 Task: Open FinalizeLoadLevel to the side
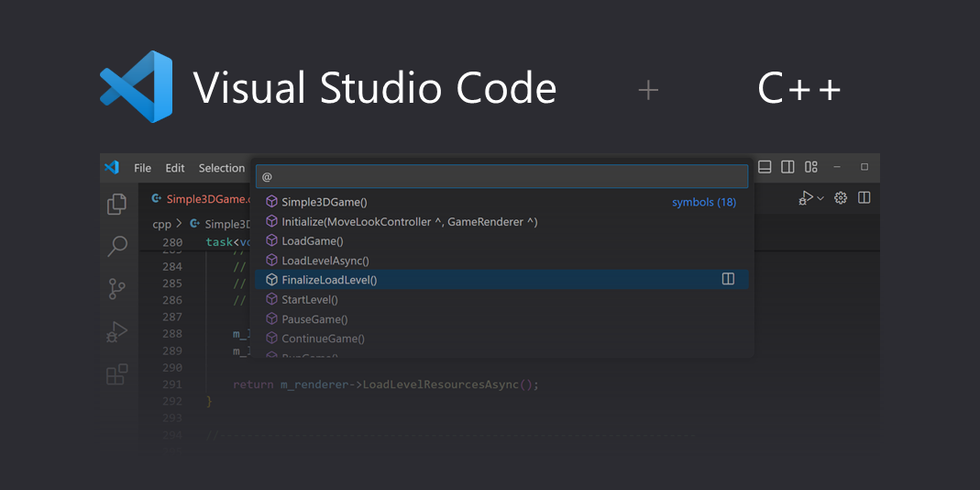pyautogui.click(x=728, y=279)
